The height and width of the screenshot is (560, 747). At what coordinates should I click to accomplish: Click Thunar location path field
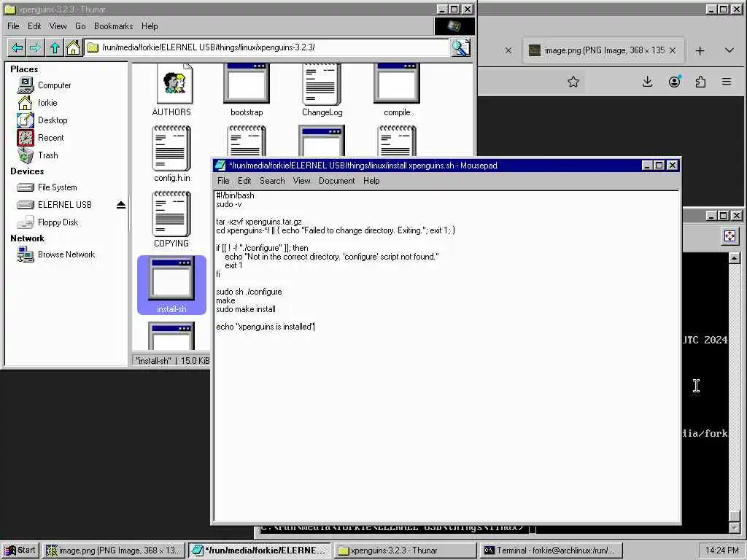[267, 47]
